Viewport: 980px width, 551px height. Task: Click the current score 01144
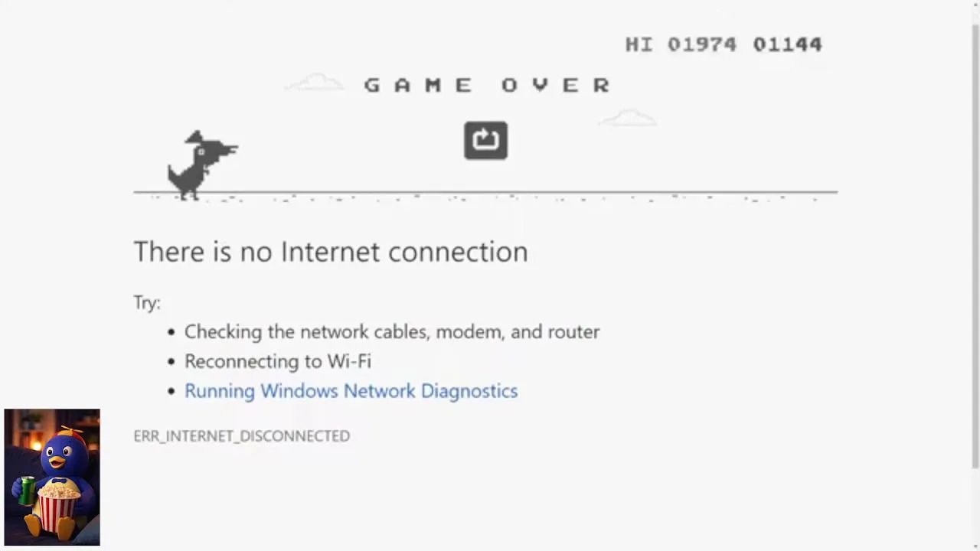click(787, 44)
